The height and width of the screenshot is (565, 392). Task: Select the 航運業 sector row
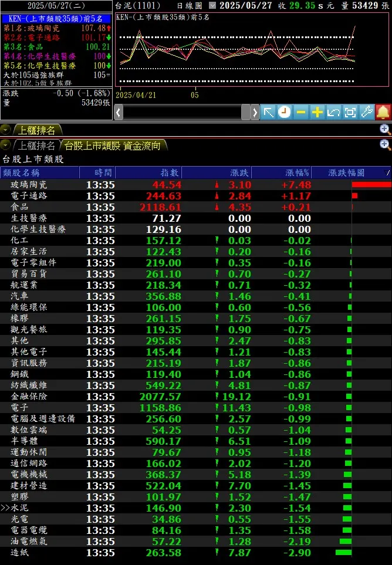(196, 285)
